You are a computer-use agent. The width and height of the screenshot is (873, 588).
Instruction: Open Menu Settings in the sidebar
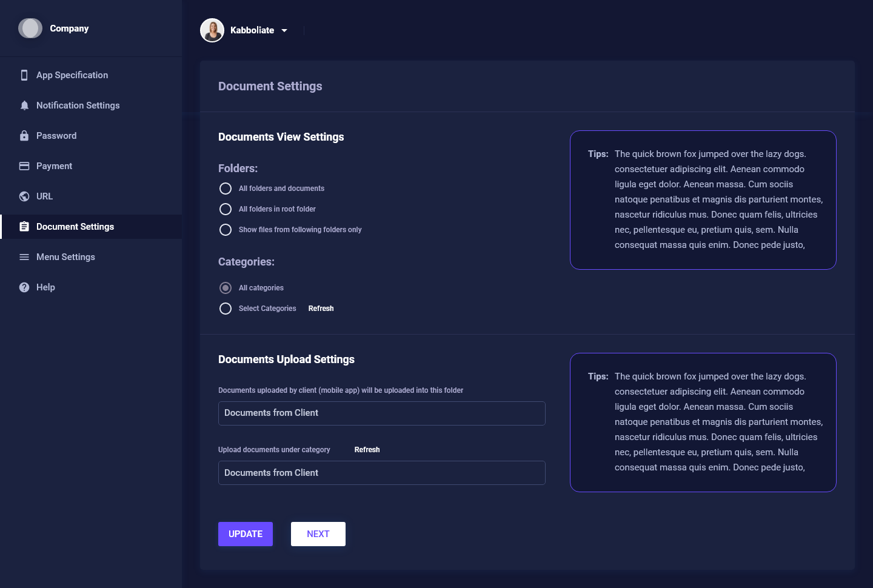65,257
